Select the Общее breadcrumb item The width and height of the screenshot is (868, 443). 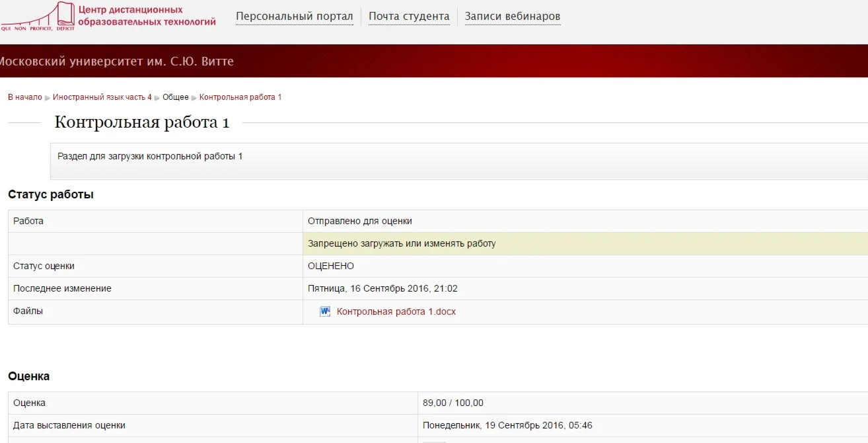[176, 97]
